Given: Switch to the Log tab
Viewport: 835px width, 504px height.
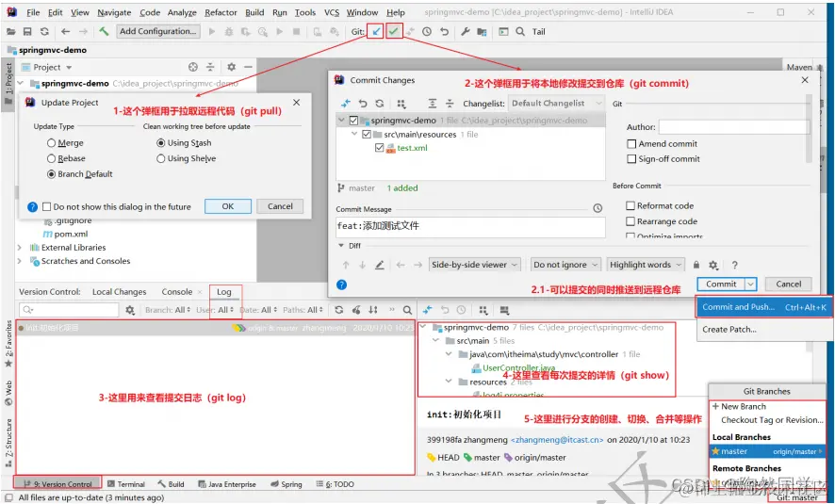Looking at the screenshot, I should click(224, 292).
